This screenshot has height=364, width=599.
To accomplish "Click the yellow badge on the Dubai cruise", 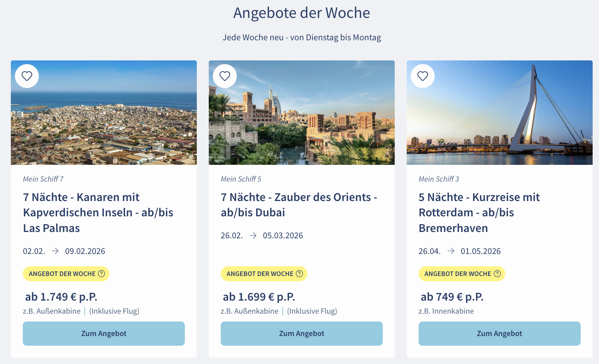I will (x=264, y=273).
